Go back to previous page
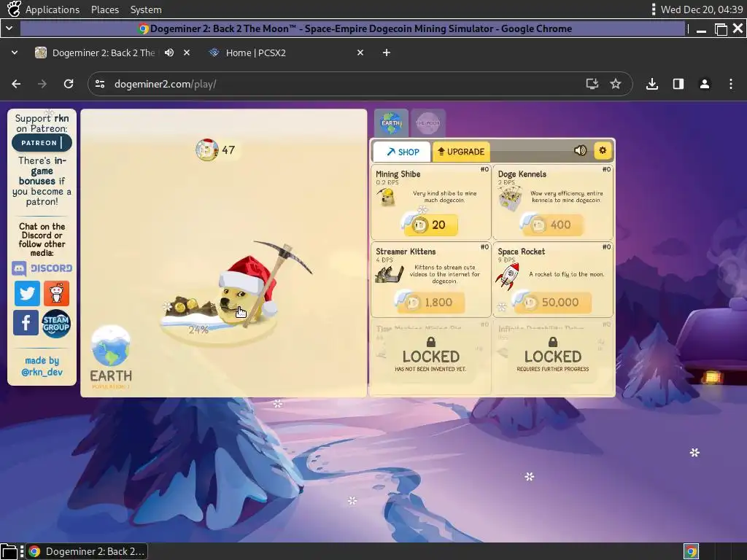Screen dimensions: 747x560 pyautogui.click(x=16, y=85)
